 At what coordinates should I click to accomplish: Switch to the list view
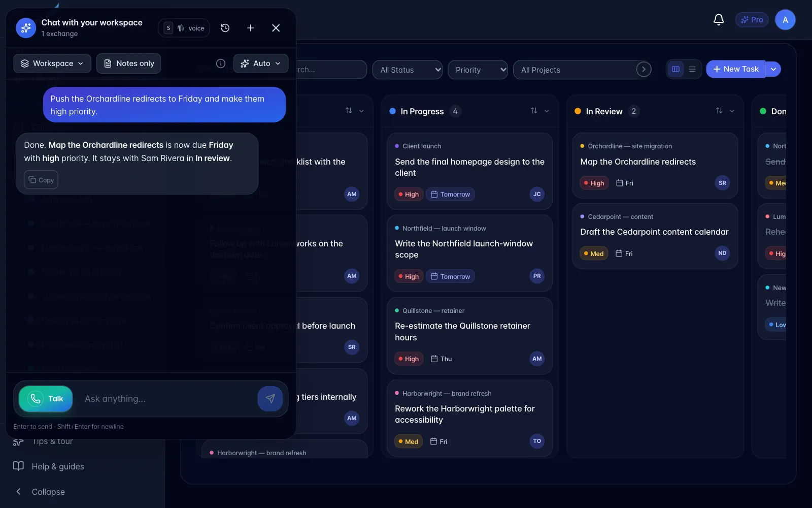click(x=692, y=69)
